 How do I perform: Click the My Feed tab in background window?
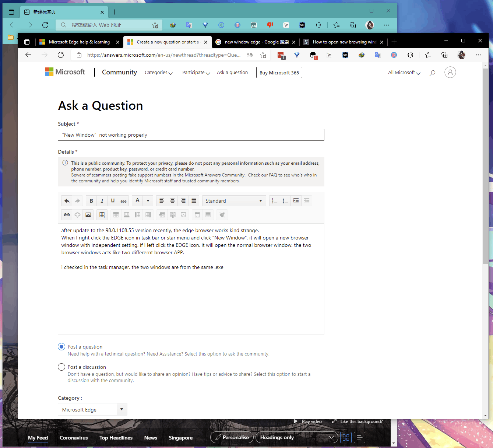point(38,438)
